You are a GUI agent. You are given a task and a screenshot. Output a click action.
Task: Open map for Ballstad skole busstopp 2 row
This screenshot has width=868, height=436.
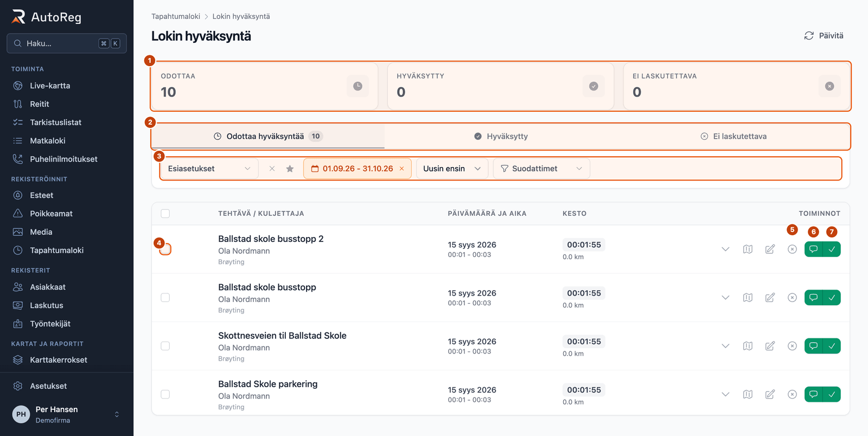point(748,249)
